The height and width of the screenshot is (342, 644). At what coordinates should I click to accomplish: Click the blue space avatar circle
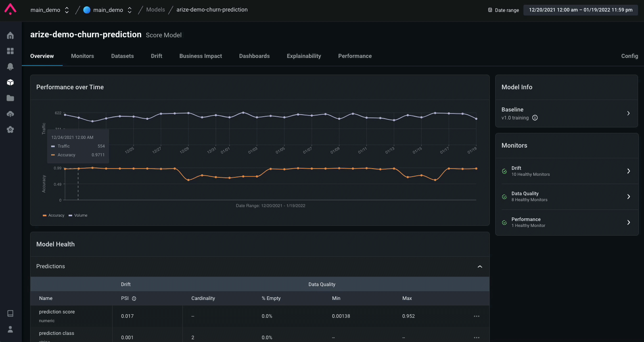point(87,10)
